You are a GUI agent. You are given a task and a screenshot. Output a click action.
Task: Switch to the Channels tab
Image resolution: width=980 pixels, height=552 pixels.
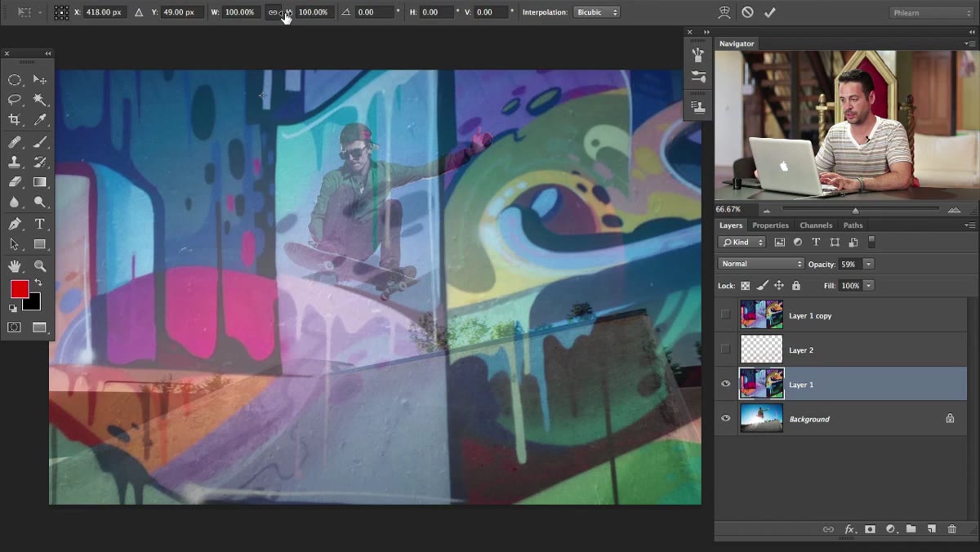click(816, 225)
